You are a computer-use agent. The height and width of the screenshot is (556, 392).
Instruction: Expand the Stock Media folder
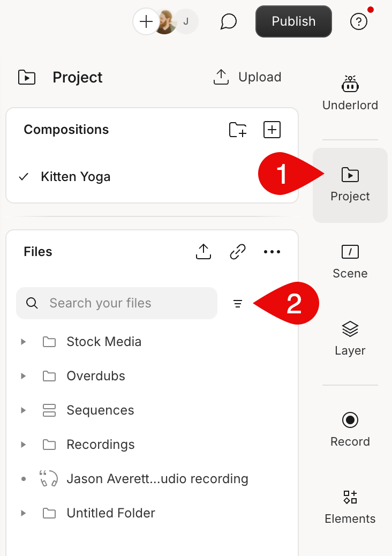(24, 342)
